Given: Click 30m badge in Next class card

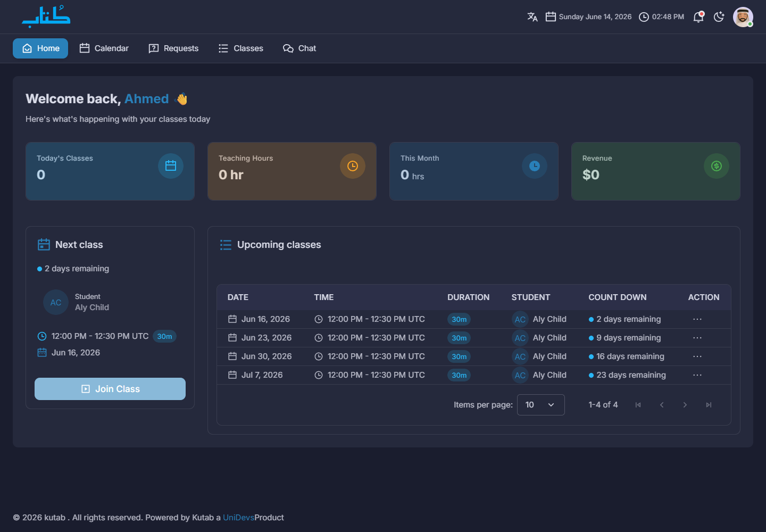Looking at the screenshot, I should (x=164, y=336).
